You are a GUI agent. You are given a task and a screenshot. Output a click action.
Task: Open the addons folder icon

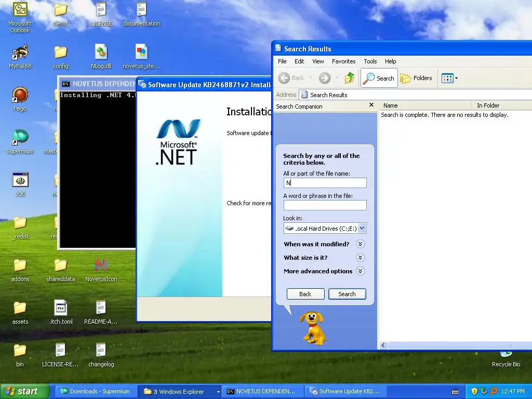20,270
